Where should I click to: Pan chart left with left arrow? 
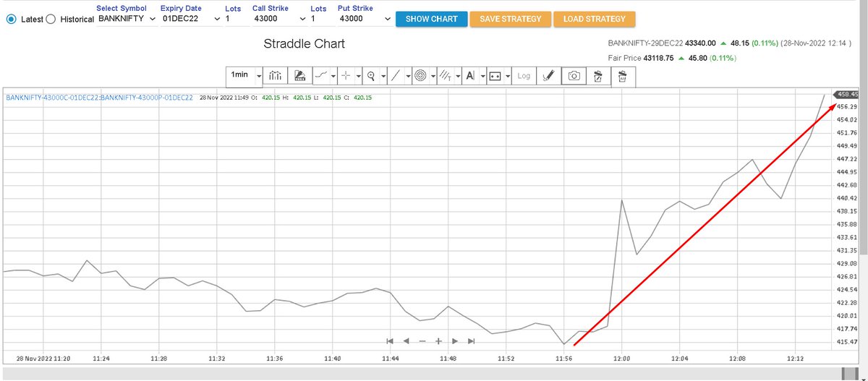click(x=406, y=341)
